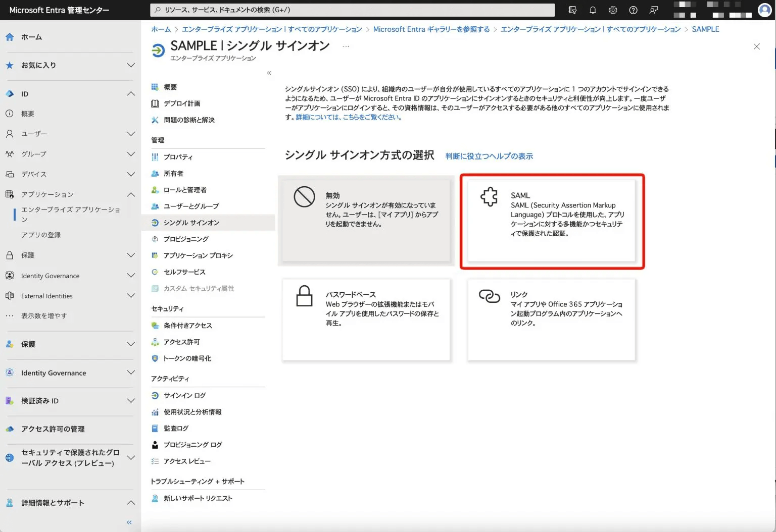Open the feedback icon in the top bar

pyautogui.click(x=653, y=10)
